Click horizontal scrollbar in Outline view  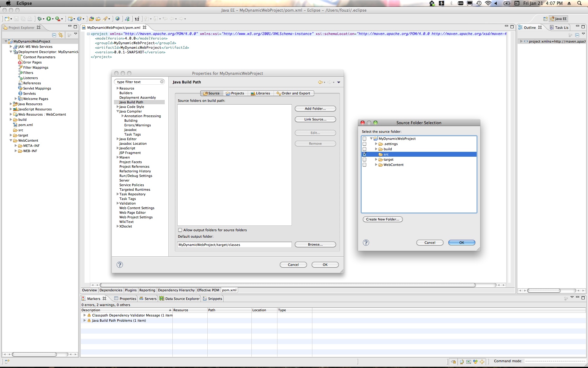pyautogui.click(x=544, y=290)
